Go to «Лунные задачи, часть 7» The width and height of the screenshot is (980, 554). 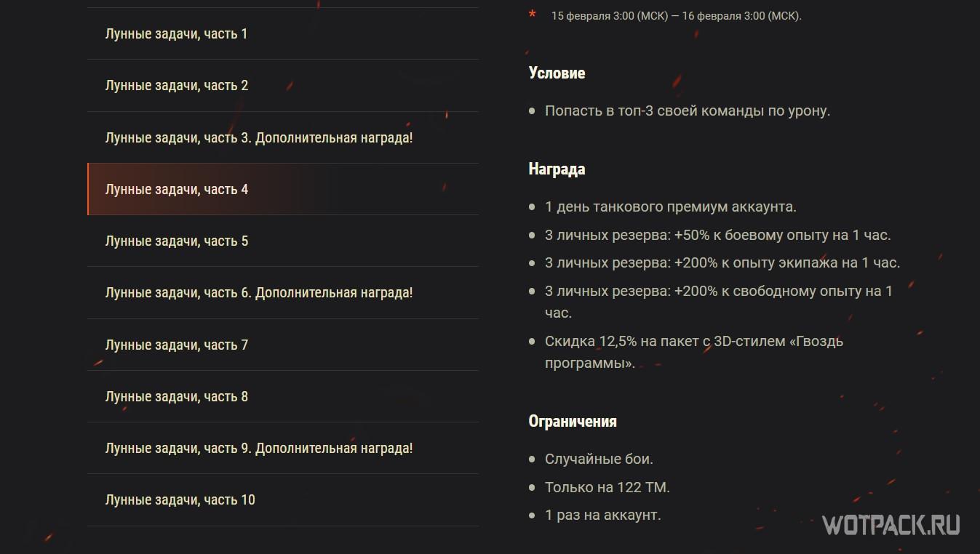pos(177,345)
